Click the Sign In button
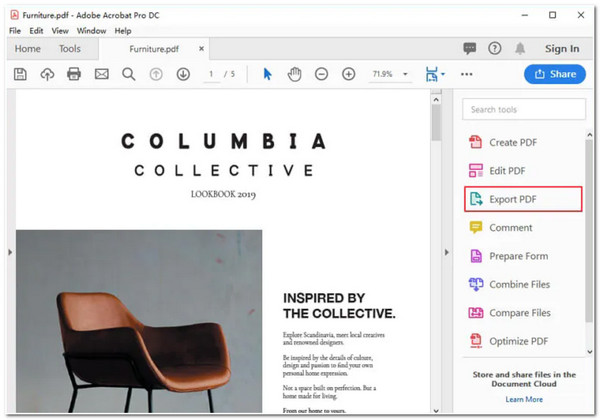The image size is (600, 420). [562, 49]
